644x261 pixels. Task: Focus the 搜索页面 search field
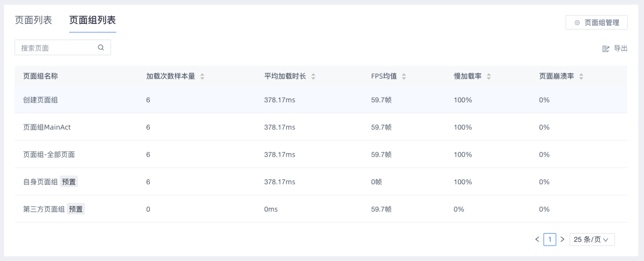(57, 48)
